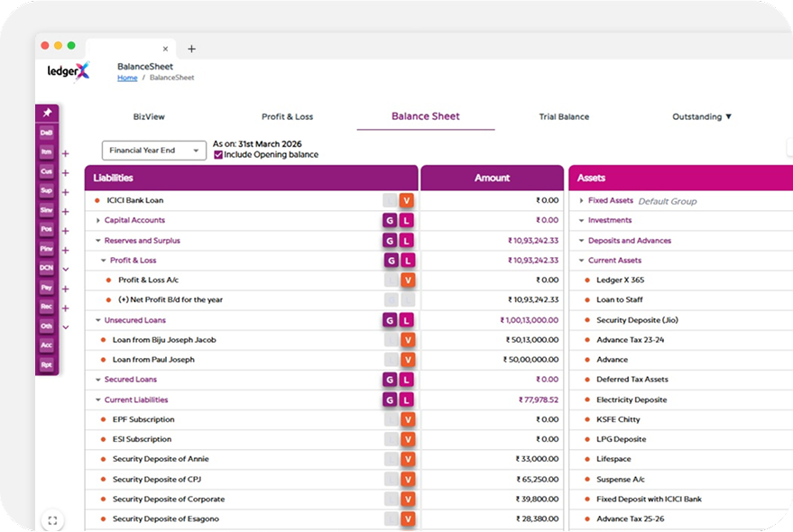
Task: Click the Pay sidebar shortcut
Action: coord(46,288)
